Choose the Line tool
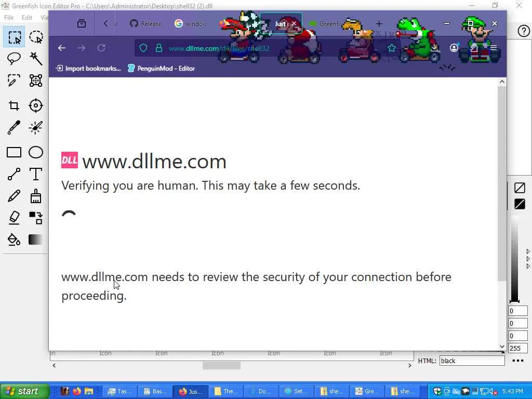 14,174
